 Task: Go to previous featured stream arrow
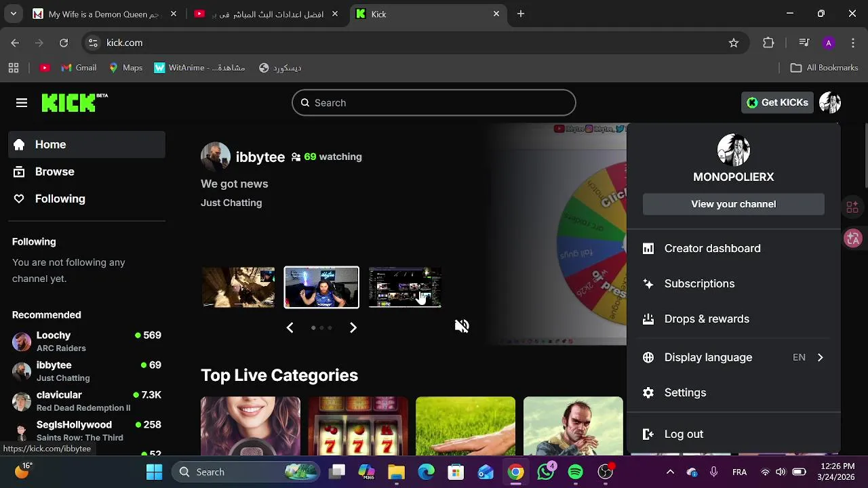click(x=290, y=327)
